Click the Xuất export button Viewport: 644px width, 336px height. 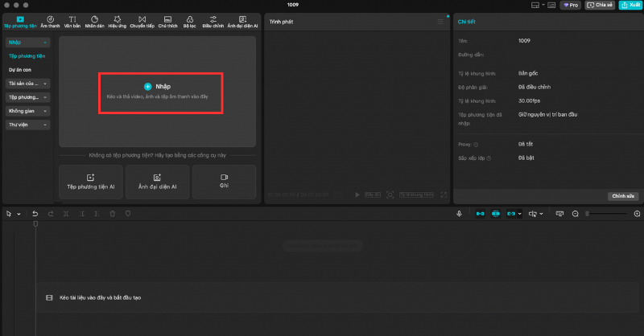point(630,5)
